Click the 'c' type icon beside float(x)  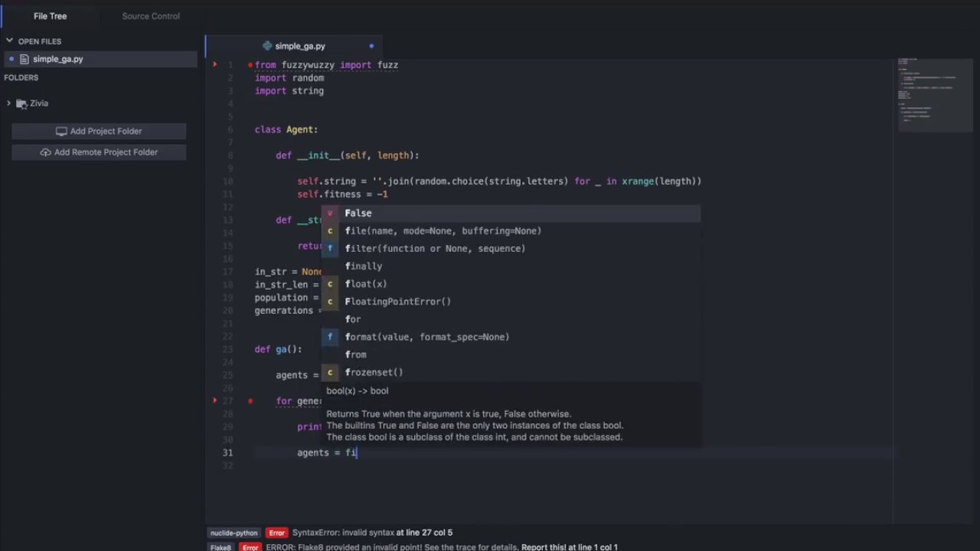click(x=330, y=284)
